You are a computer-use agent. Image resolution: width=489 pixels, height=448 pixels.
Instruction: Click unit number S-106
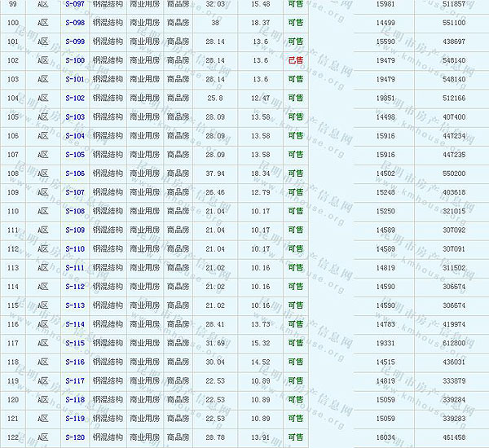[75, 173]
